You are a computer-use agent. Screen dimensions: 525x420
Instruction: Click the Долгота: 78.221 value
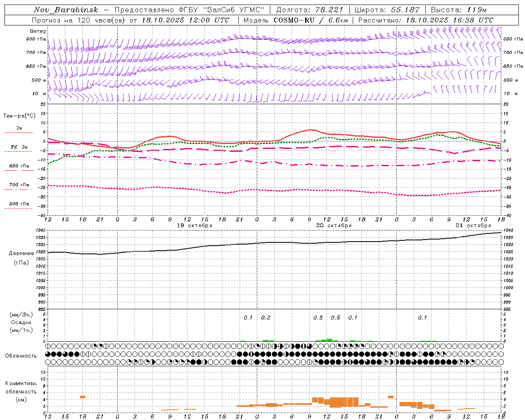tap(310, 10)
